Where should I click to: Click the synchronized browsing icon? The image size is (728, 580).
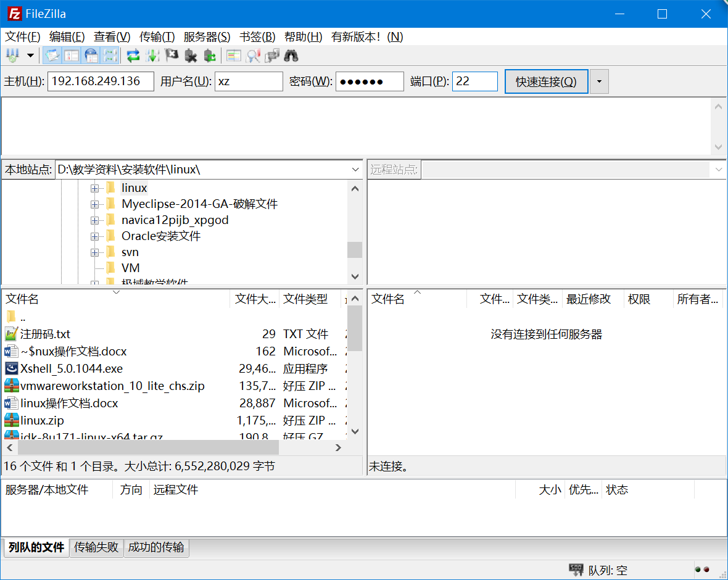(x=272, y=56)
